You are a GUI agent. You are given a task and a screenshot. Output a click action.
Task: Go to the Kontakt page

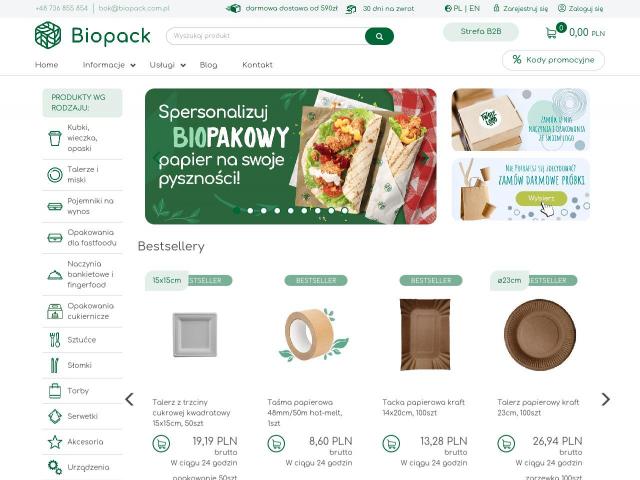(x=257, y=65)
